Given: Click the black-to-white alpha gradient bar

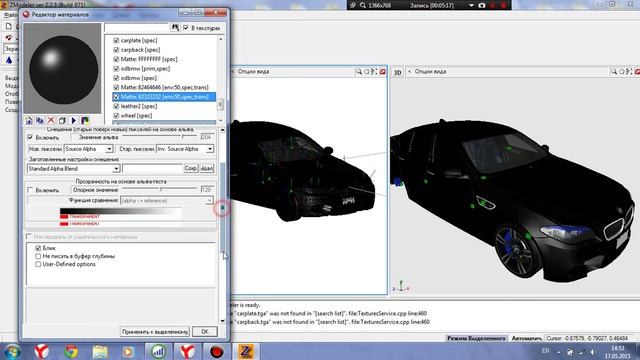Looking at the screenshot, I should [121, 211].
